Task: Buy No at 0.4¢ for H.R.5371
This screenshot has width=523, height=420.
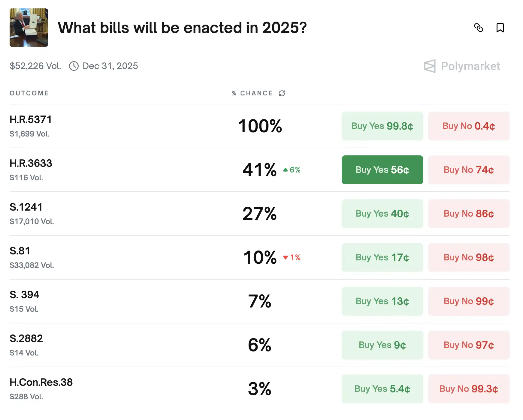Action: [468, 126]
